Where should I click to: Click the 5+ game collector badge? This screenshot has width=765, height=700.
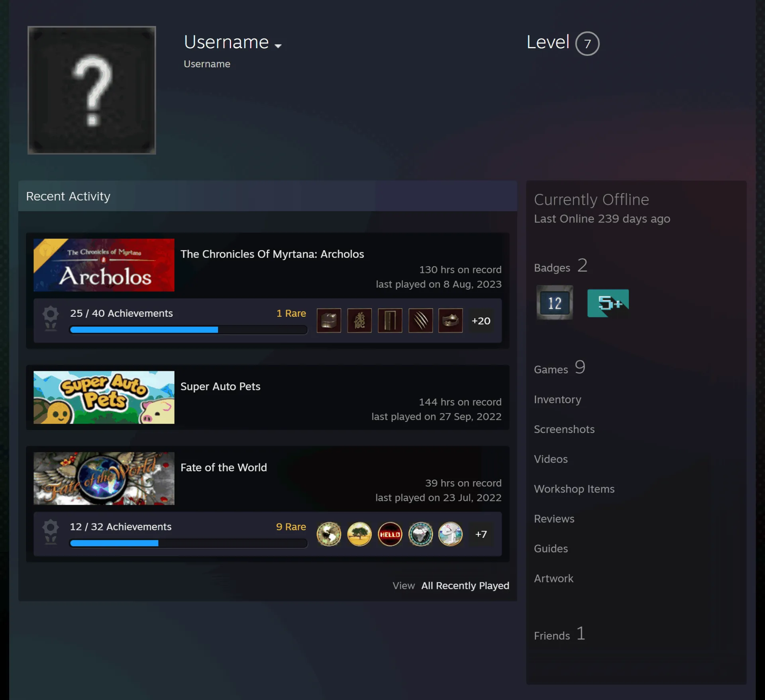(608, 303)
